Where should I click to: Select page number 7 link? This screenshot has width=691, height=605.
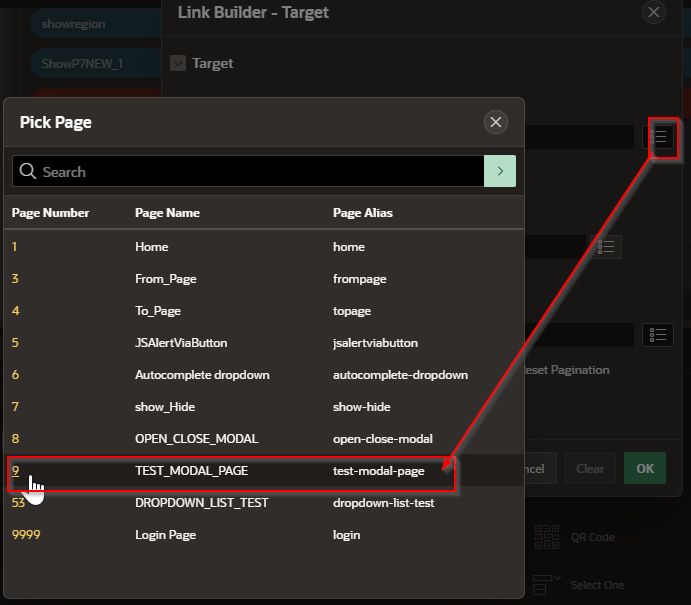point(15,407)
